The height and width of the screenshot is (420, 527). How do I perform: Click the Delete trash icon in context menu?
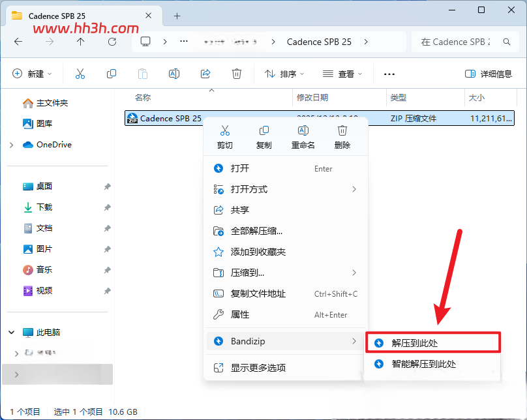(x=342, y=130)
